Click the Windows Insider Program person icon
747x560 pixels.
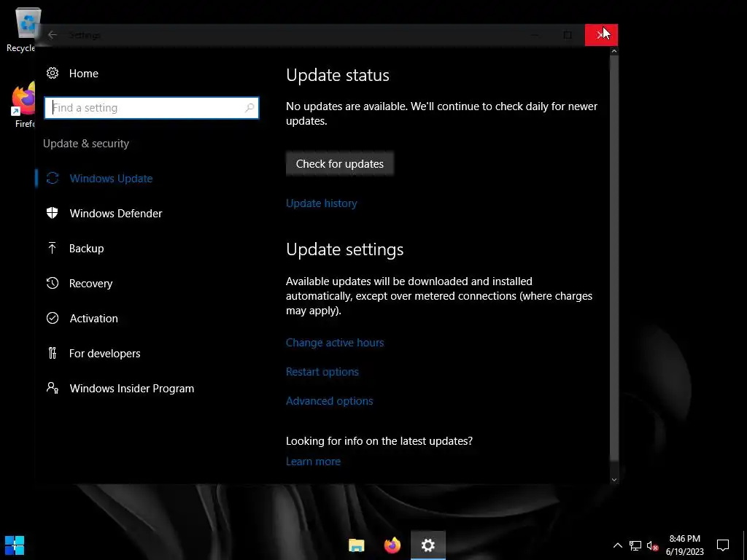pyautogui.click(x=53, y=388)
